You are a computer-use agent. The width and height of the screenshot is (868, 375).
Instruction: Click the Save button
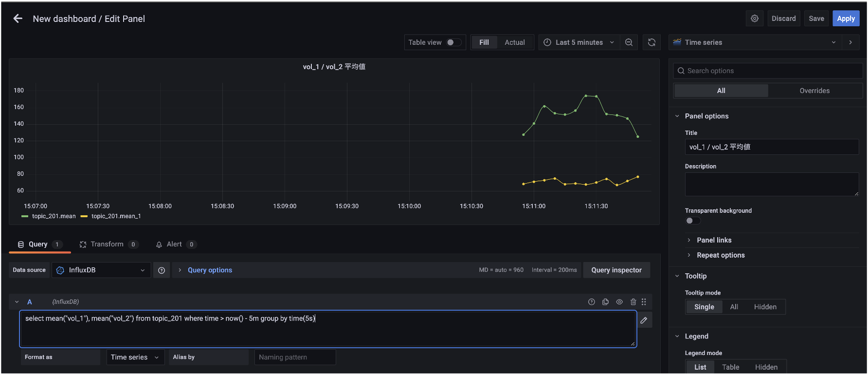coord(816,19)
